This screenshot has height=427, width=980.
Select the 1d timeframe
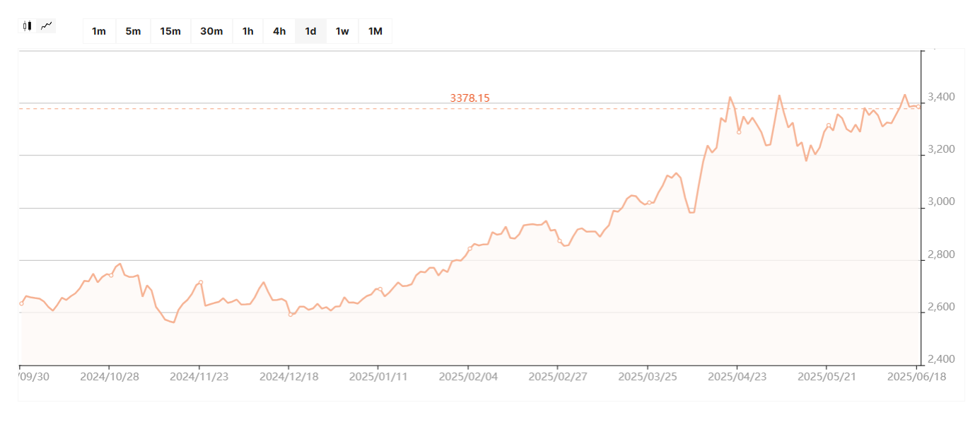tap(310, 31)
